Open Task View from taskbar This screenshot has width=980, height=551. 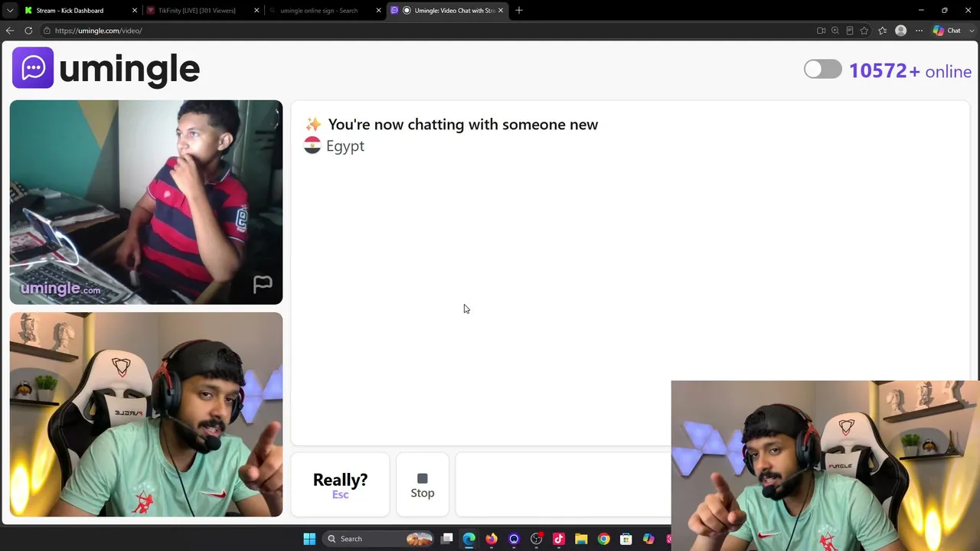click(447, 539)
